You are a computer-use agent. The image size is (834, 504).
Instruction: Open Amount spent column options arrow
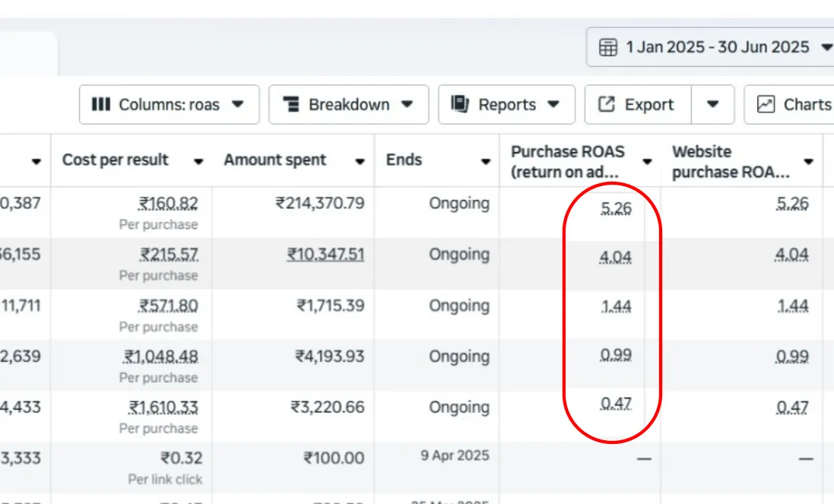360,161
